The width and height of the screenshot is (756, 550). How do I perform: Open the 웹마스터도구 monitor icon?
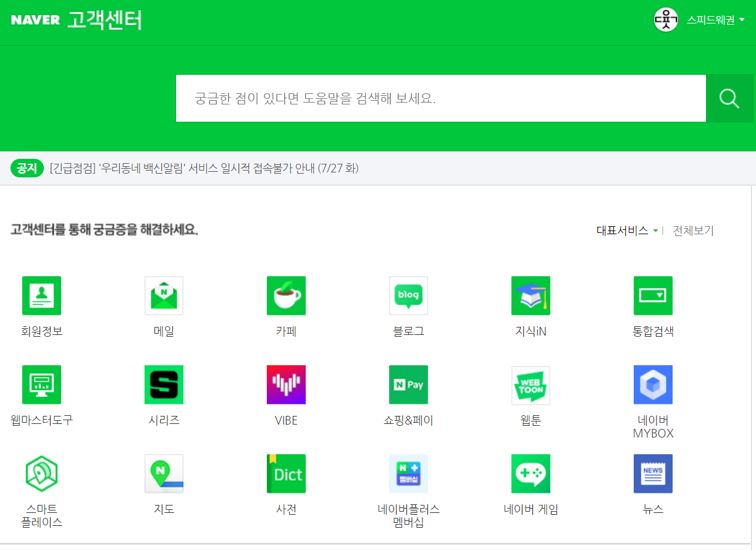41,384
